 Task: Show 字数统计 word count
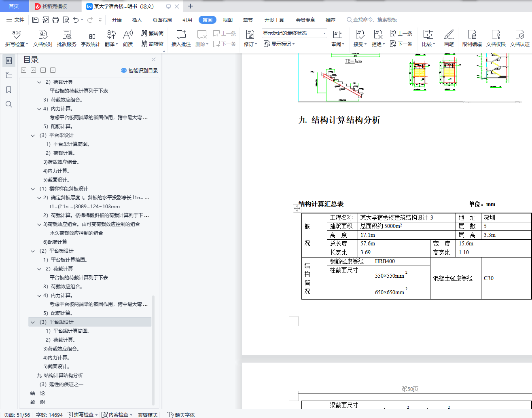(x=91, y=38)
